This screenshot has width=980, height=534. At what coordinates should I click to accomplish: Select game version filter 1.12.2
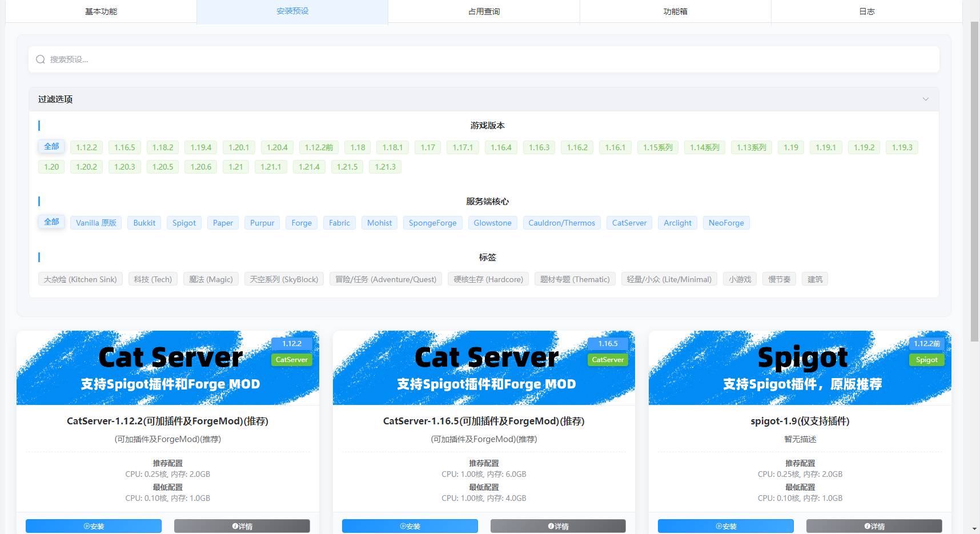tap(87, 147)
